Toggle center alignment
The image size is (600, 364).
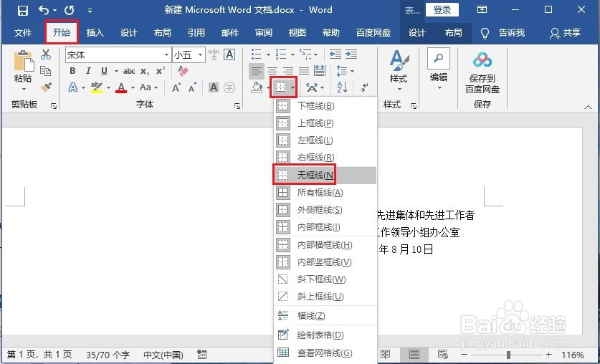point(272,71)
